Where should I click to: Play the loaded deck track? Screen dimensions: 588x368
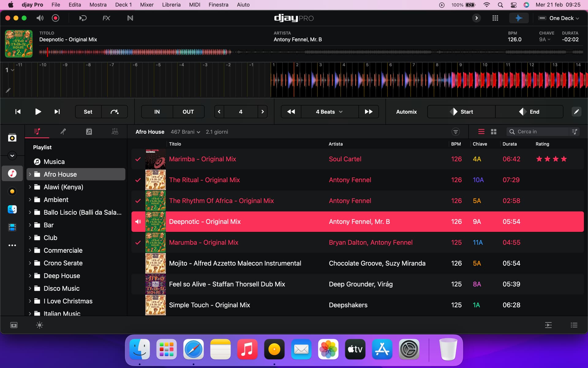pyautogui.click(x=38, y=112)
